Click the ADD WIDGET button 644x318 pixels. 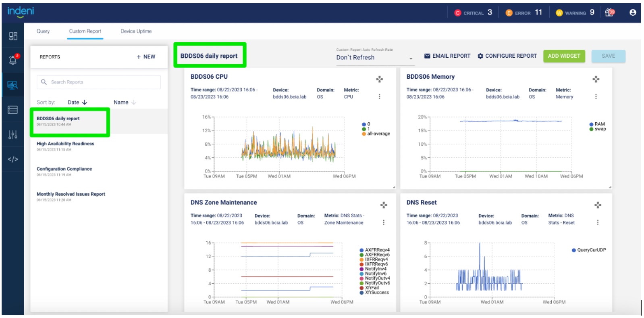point(564,56)
